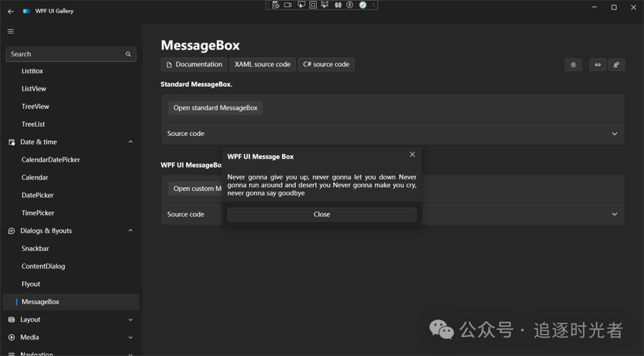Viewport: 644px width, 356px height.
Task: Click the WPF UI Gallery title text
Action: click(x=54, y=11)
